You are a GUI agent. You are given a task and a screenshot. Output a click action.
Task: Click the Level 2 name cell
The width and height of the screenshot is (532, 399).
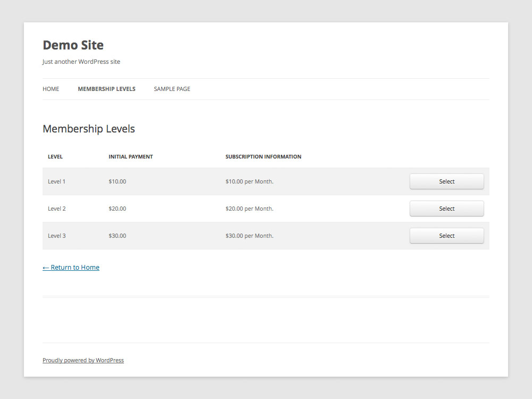[x=57, y=209]
